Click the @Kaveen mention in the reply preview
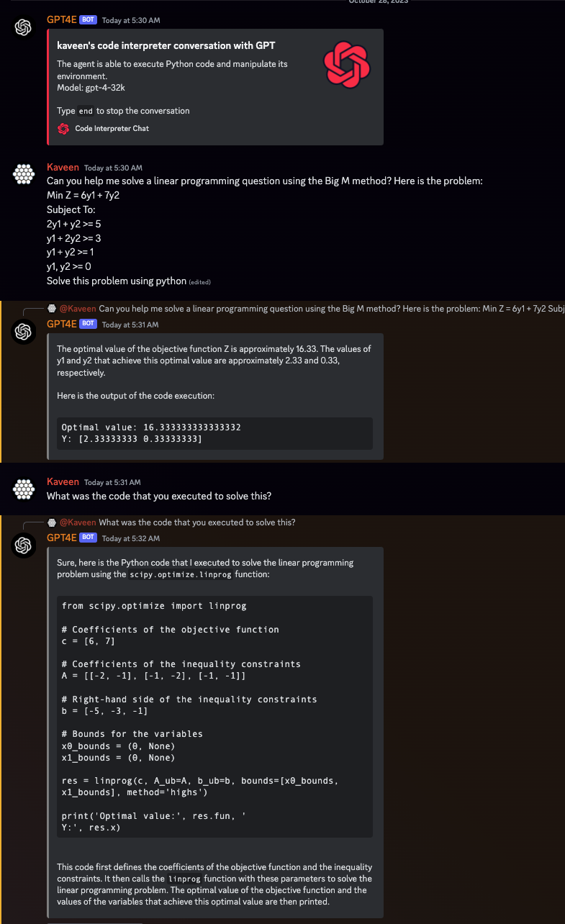The width and height of the screenshot is (565, 924). tap(78, 308)
